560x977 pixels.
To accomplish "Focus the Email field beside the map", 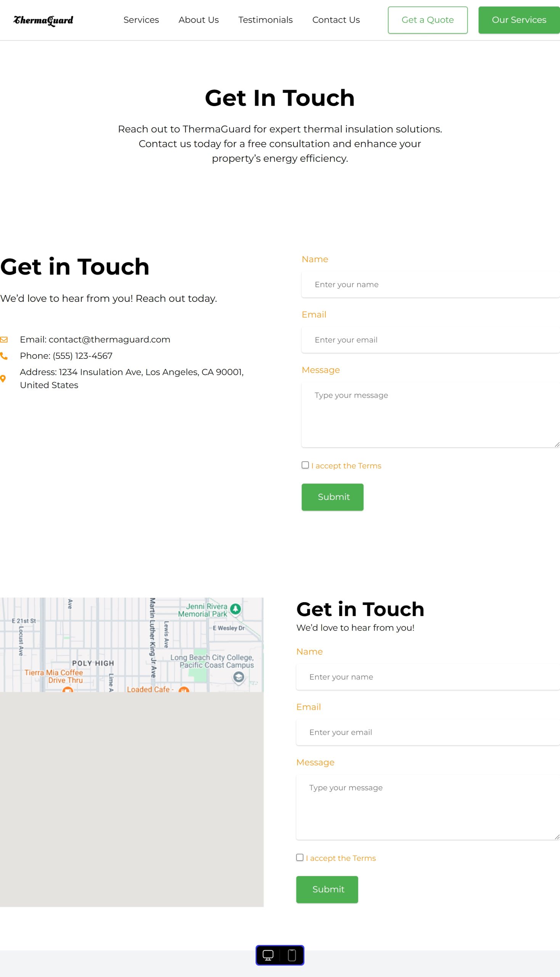I will tap(428, 733).
